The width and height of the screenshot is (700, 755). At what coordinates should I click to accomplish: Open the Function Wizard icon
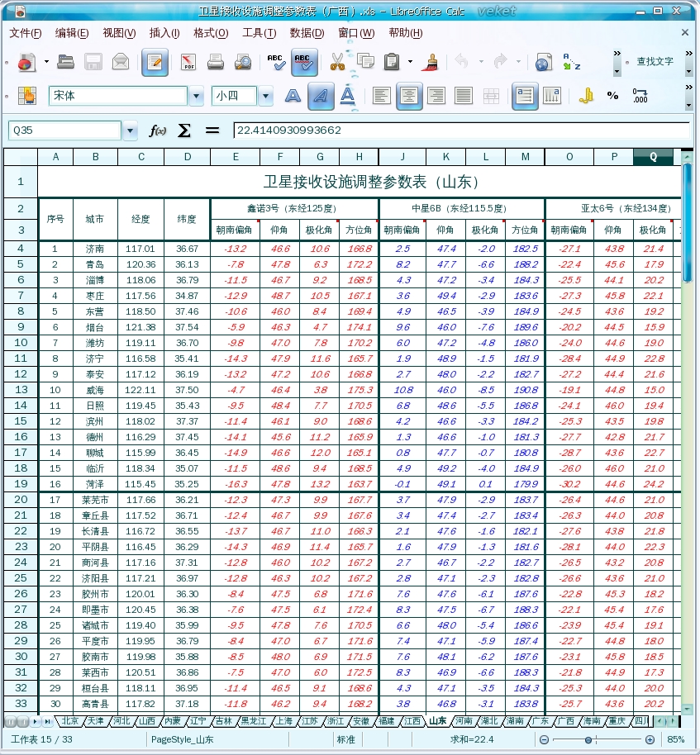coord(158,131)
